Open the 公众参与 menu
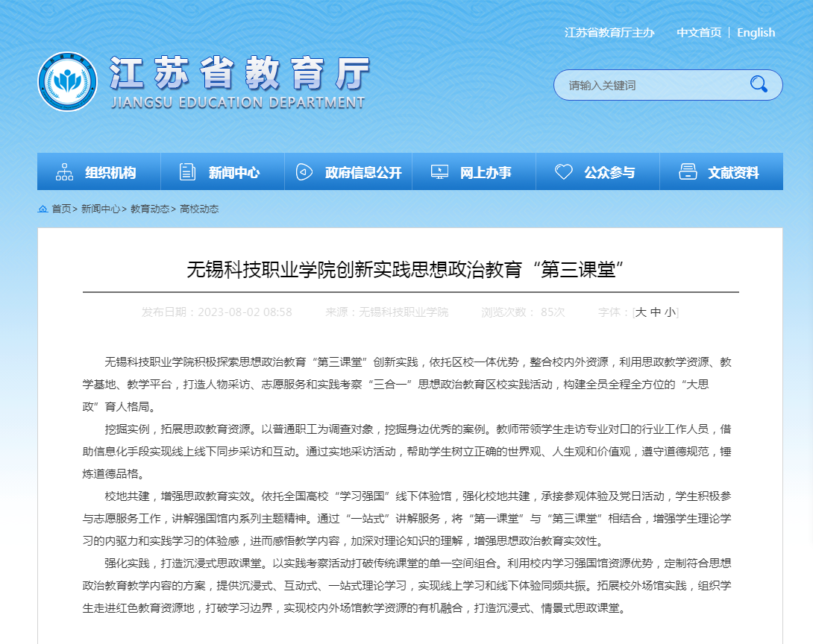The image size is (813, 644). [598, 171]
